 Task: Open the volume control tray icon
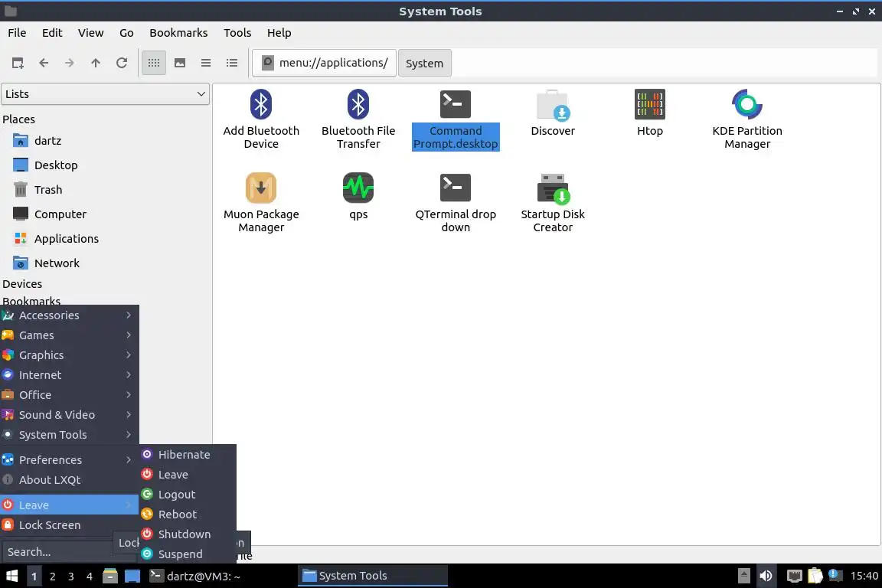(766, 576)
